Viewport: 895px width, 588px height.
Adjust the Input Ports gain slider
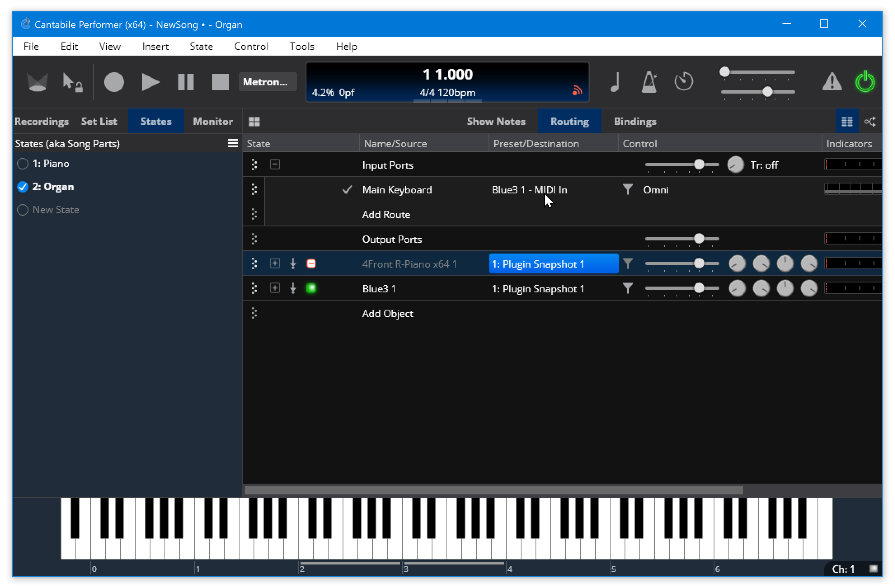tap(682, 165)
